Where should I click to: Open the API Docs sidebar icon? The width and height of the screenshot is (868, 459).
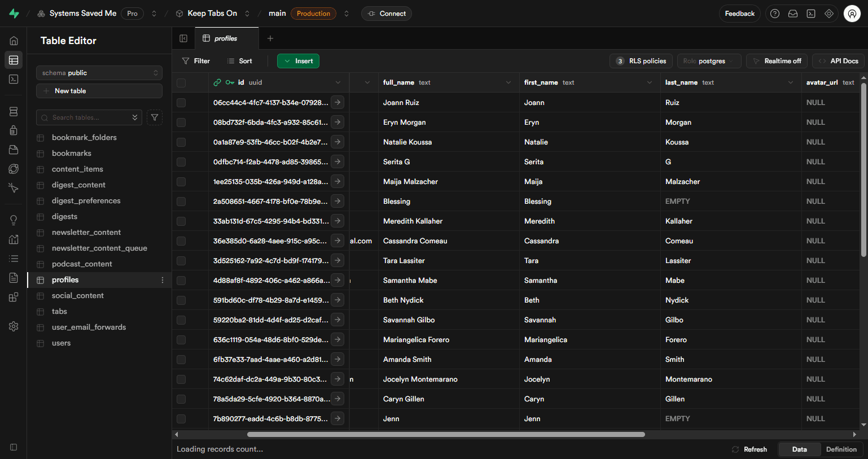[14, 278]
